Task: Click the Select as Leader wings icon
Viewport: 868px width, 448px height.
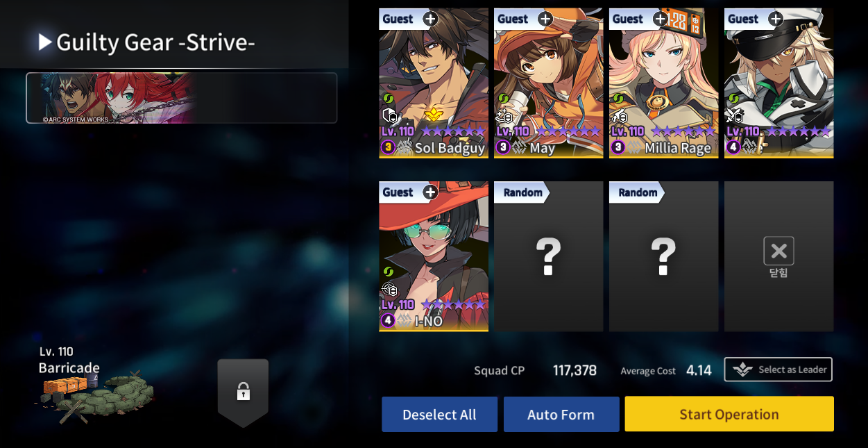Action: pyautogui.click(x=742, y=370)
